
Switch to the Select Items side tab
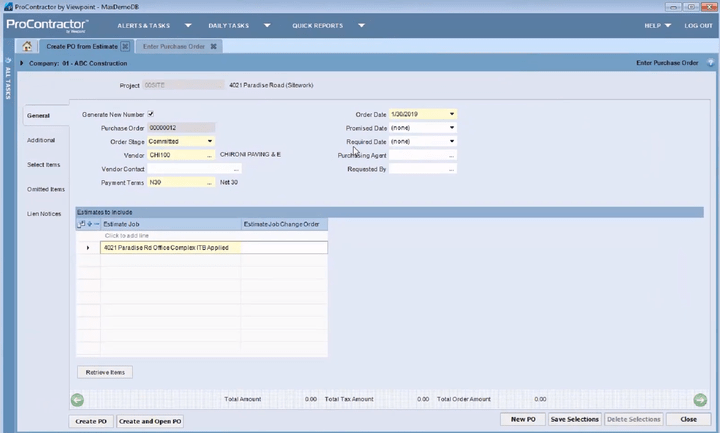pyautogui.click(x=43, y=164)
